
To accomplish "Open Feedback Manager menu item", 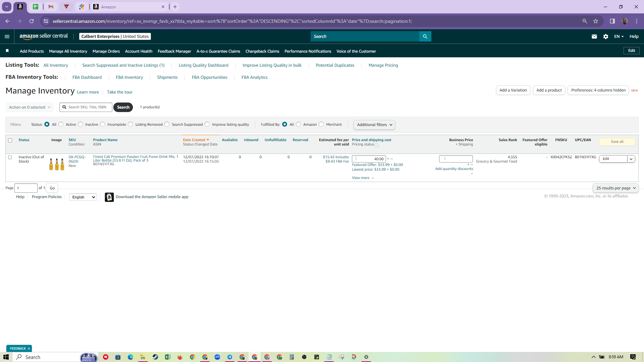I will pyautogui.click(x=174, y=51).
